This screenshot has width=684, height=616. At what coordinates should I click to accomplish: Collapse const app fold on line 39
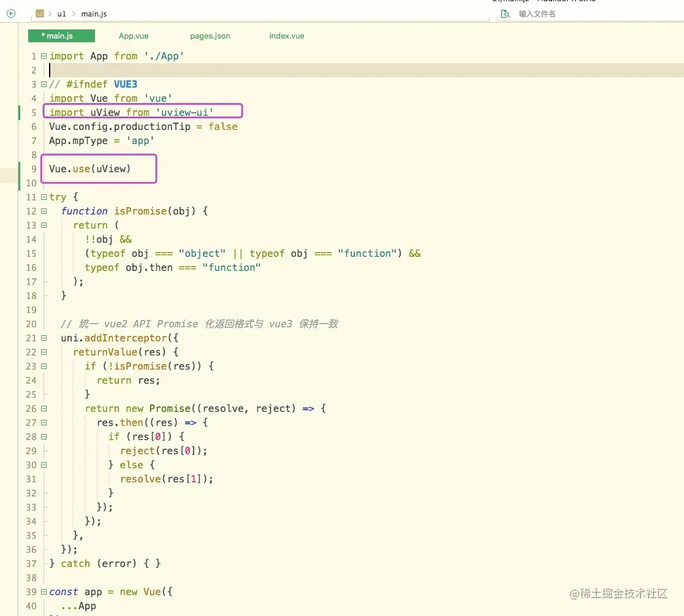coord(44,592)
